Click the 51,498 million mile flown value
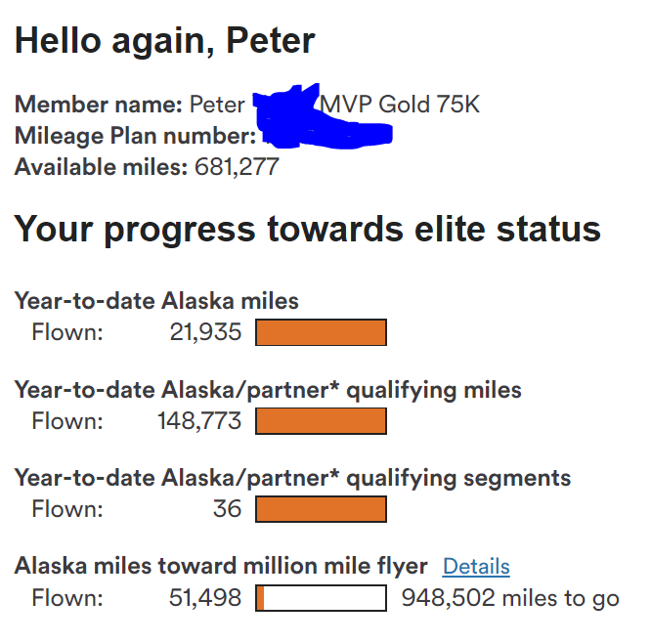 205,598
